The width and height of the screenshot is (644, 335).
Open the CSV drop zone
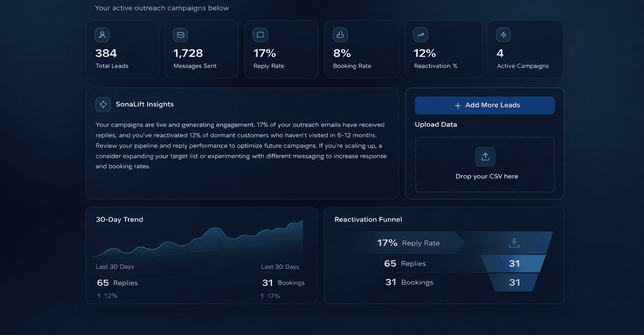click(485, 164)
